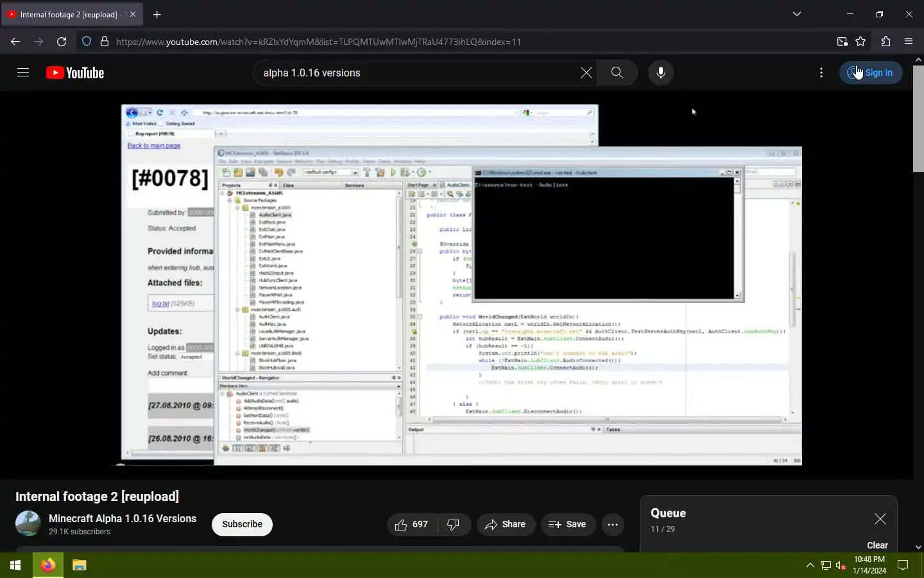This screenshot has width=924, height=578.
Task: Open the Windows notification center
Action: tap(903, 565)
